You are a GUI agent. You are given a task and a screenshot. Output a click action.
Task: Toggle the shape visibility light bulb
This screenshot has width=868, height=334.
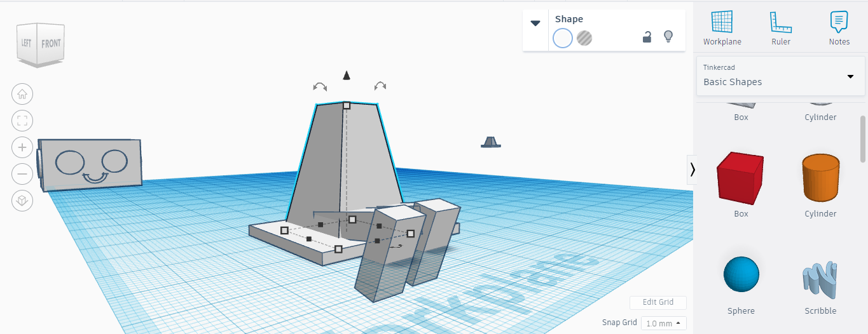[x=668, y=37]
